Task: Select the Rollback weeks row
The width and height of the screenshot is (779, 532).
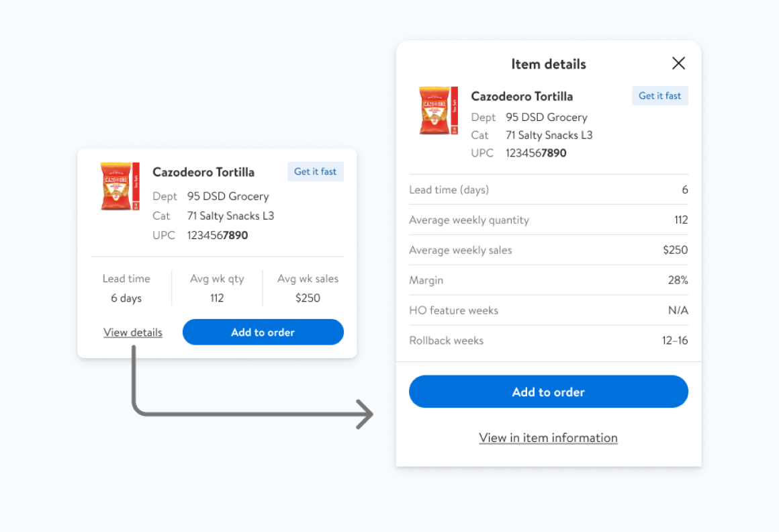Action: click(x=548, y=341)
